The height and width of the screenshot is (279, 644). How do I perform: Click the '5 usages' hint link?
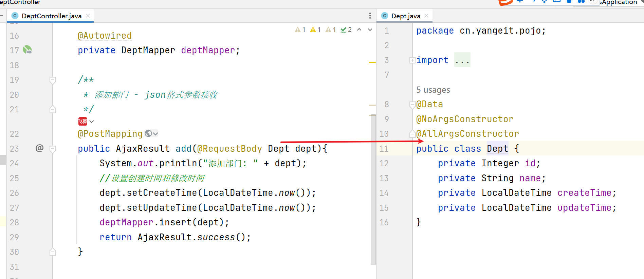click(x=433, y=90)
